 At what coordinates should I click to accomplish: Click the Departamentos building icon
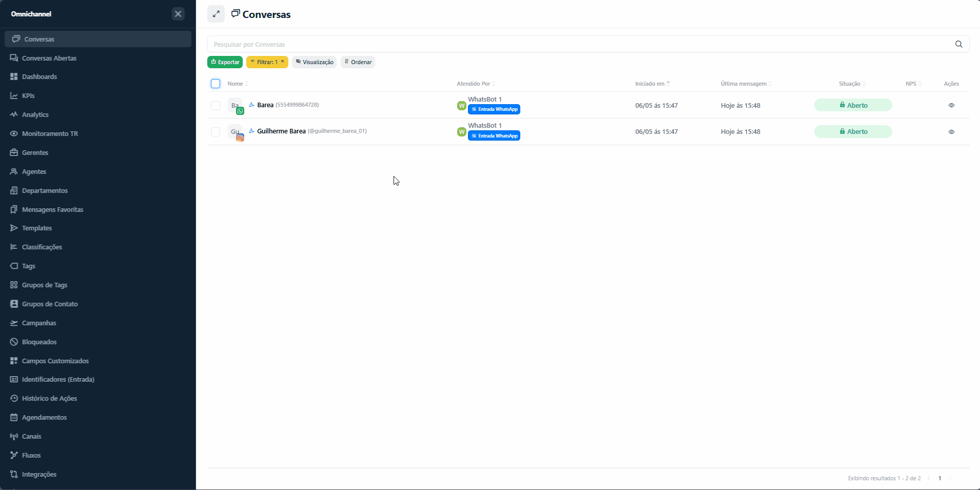14,190
